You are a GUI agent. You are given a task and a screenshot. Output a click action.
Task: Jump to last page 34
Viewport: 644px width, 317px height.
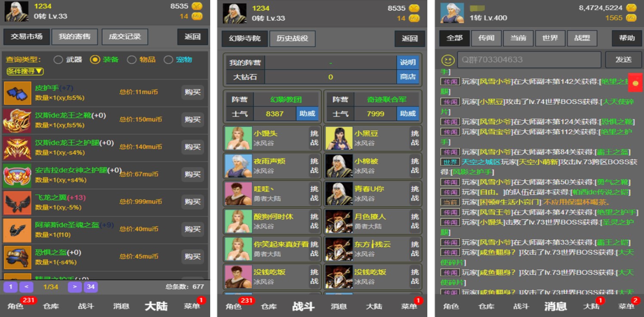90,287
